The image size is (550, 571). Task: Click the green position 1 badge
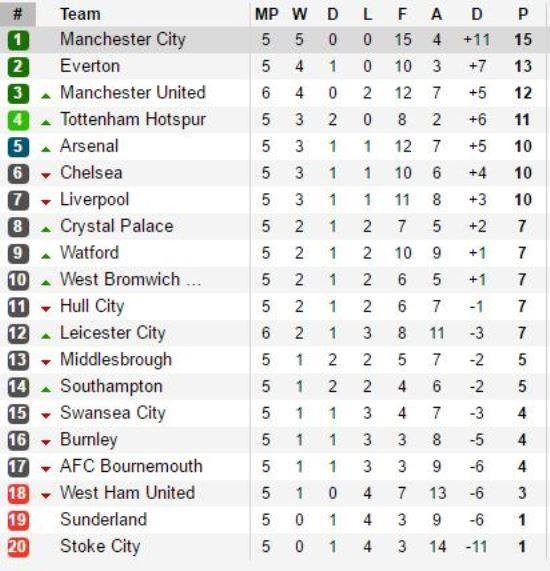(18, 40)
